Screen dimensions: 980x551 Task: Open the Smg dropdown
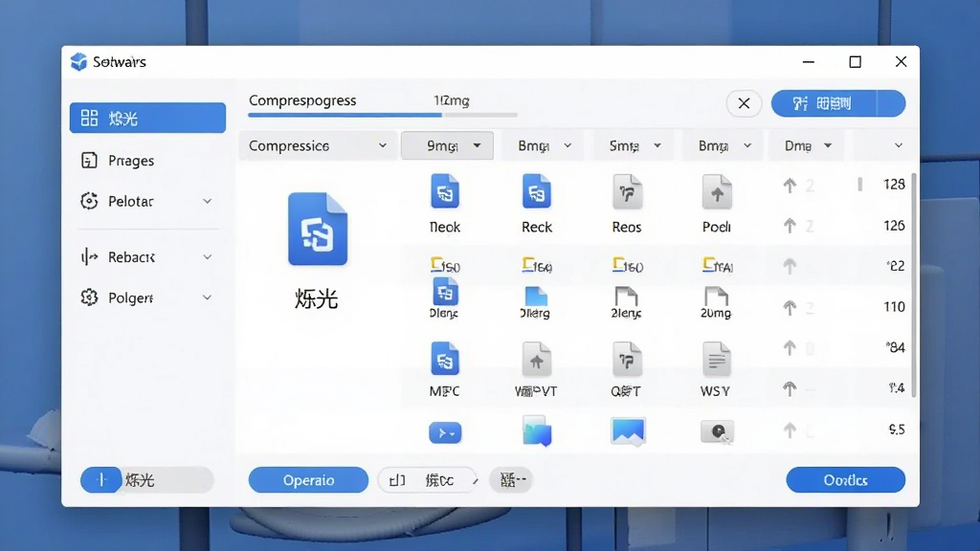pyautogui.click(x=635, y=145)
